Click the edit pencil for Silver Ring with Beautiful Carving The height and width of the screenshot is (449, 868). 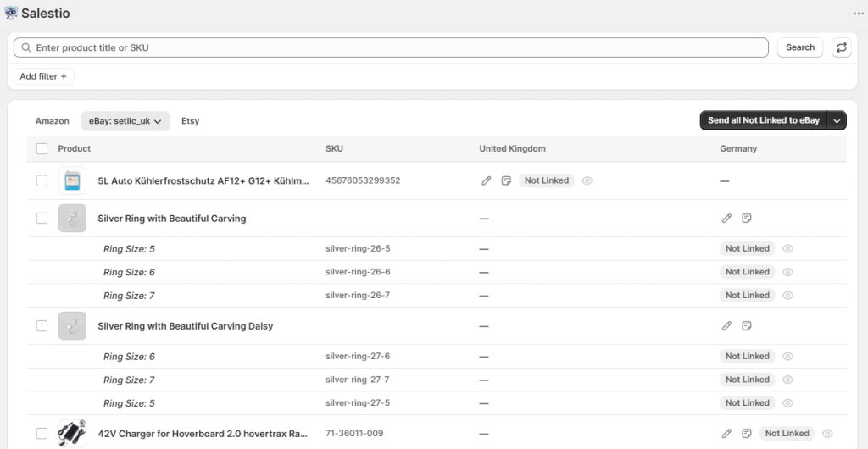(726, 219)
